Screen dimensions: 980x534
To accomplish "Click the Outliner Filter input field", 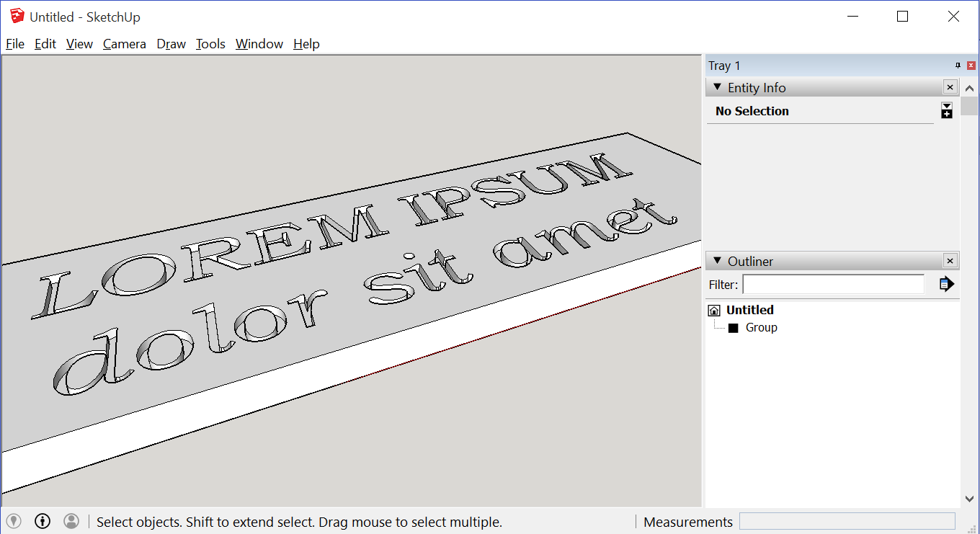I will click(x=834, y=284).
